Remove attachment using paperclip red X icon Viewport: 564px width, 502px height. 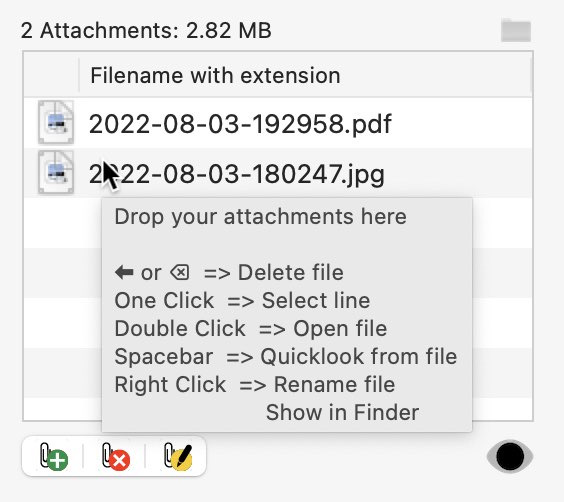pos(115,456)
